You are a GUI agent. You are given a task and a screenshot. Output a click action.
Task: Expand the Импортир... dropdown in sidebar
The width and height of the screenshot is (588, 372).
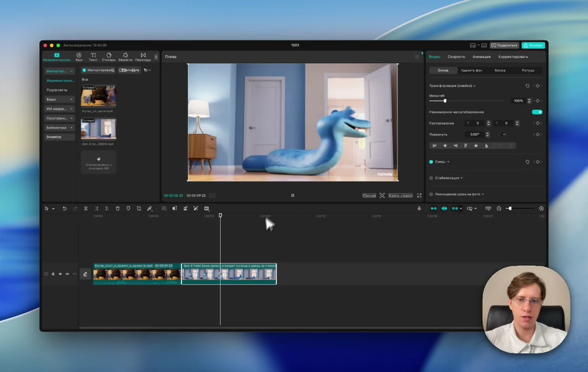click(x=60, y=71)
